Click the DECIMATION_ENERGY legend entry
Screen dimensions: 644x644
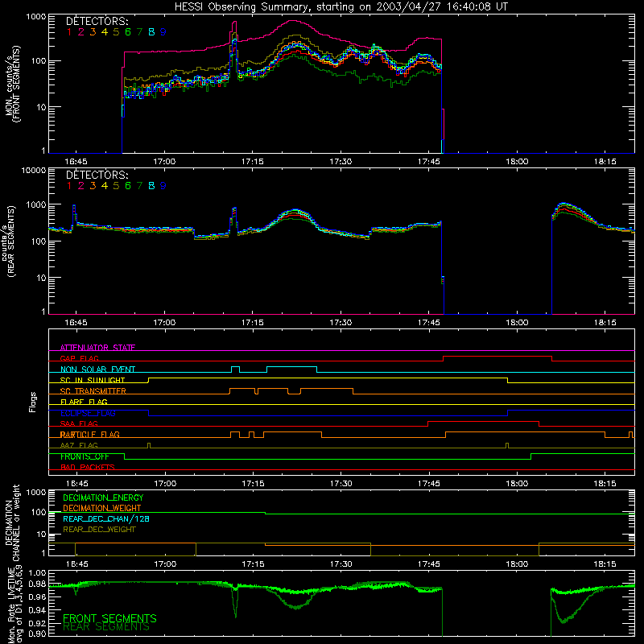pos(103,497)
